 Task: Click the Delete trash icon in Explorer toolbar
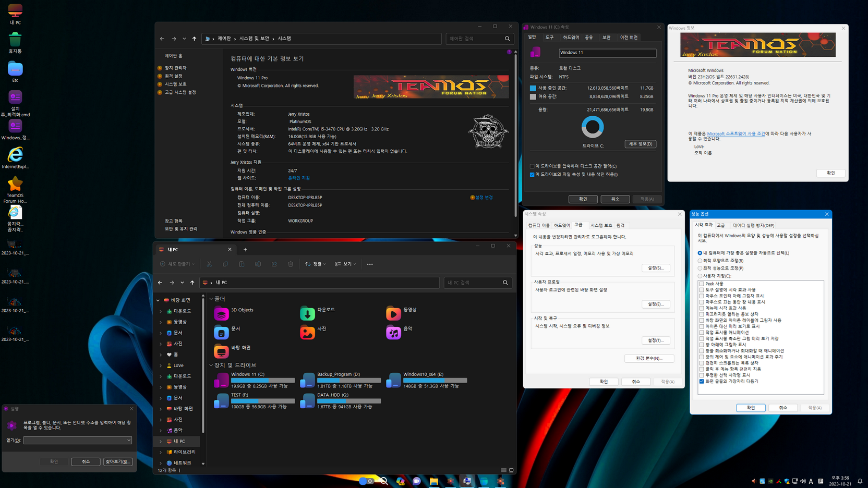291,264
